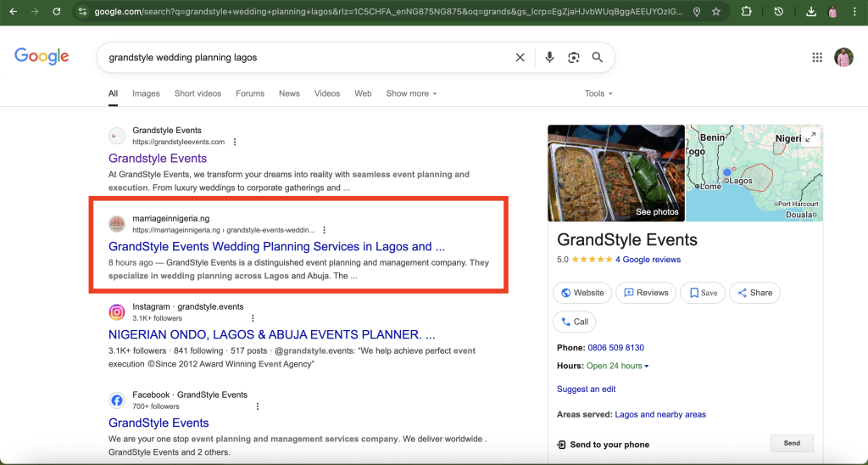
Task: Open Google account avatar
Action: 843,57
